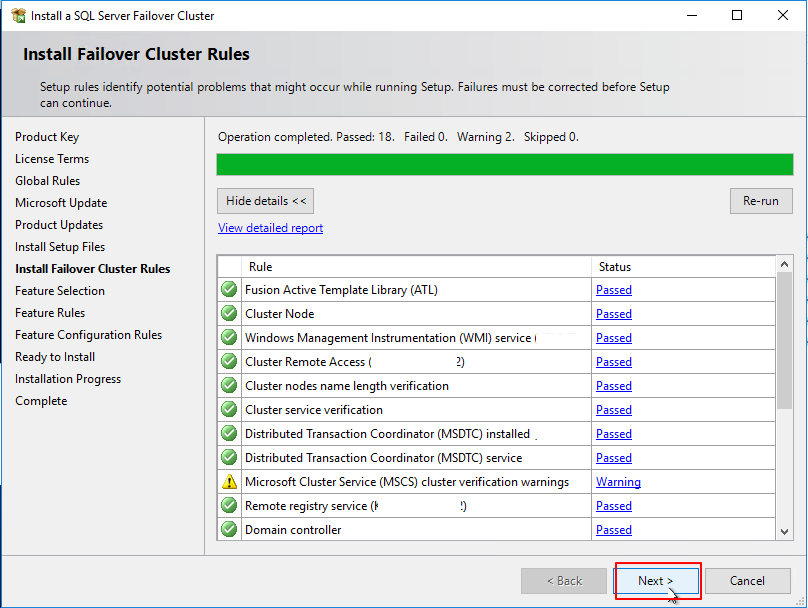Select Ready to Install step
Viewport: 808px width, 608px height.
[55, 357]
